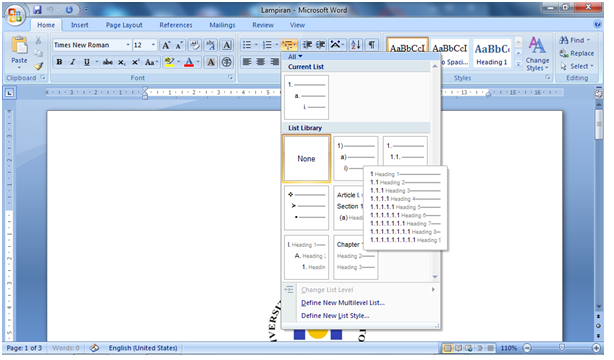Switch to the References tab

(176, 25)
